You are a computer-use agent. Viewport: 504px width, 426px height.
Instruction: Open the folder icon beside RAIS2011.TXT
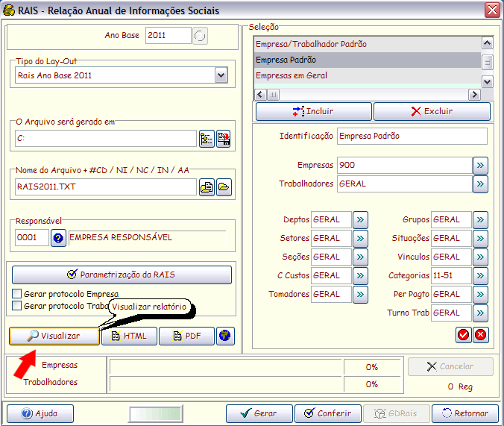pos(224,187)
